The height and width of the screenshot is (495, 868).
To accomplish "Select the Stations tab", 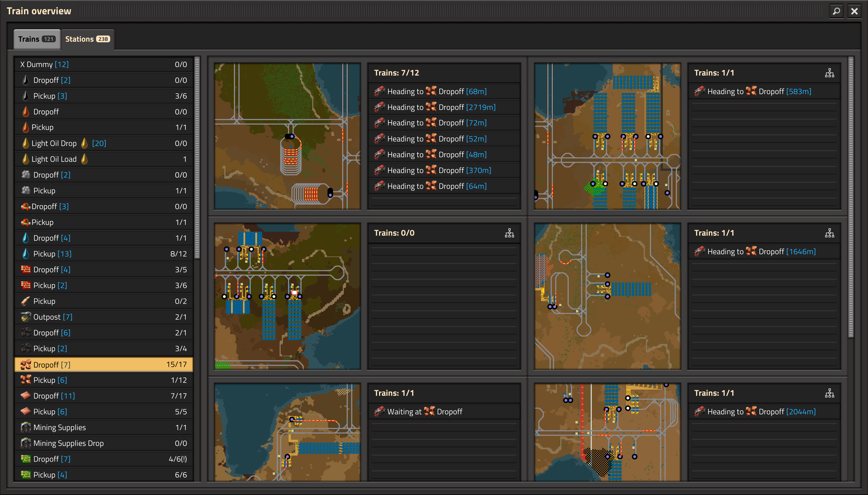I will pyautogui.click(x=87, y=39).
